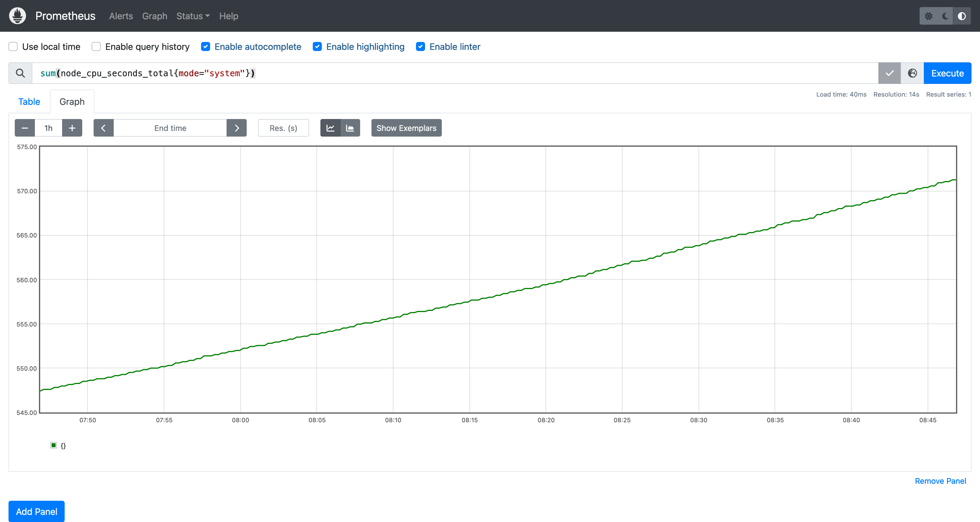Click the Remove Panel link
This screenshot has height=522, width=980.
[940, 481]
